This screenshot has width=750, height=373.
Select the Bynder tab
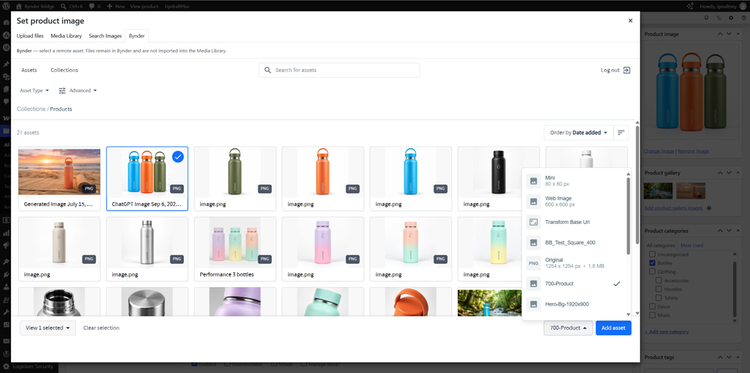[136, 36]
